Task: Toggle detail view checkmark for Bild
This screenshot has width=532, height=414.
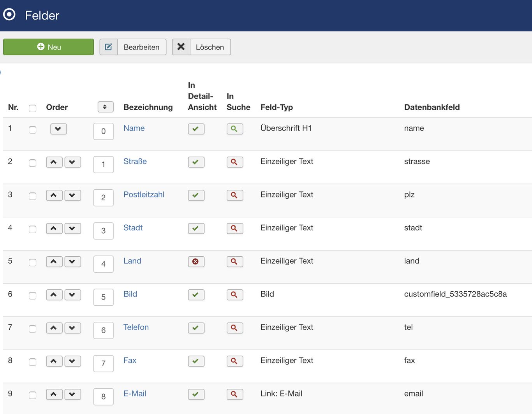Action: tap(196, 295)
